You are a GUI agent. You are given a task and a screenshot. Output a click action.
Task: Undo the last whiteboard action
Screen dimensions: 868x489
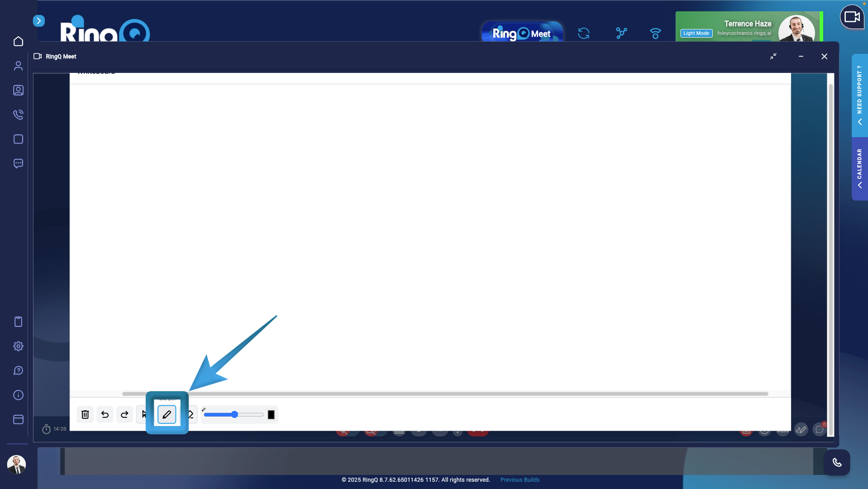105,414
